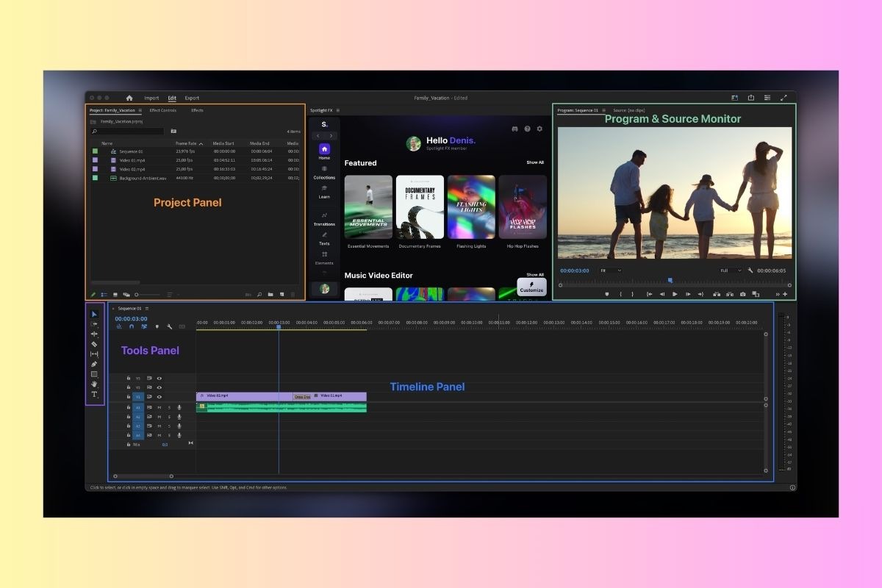
Task: Toggle snap magnet in timeline
Action: [x=132, y=326]
